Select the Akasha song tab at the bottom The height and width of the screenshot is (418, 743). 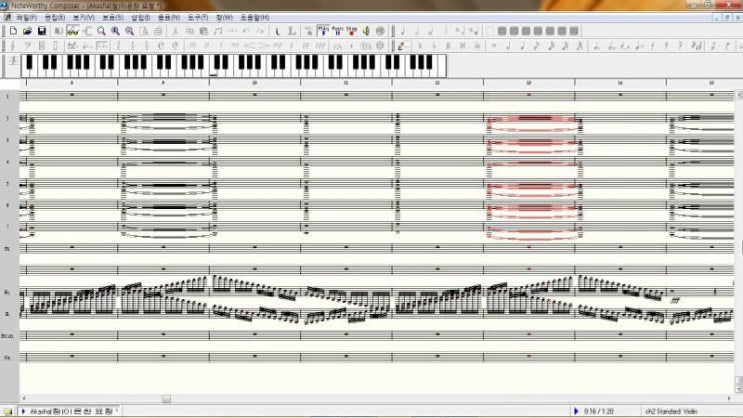[x=68, y=411]
